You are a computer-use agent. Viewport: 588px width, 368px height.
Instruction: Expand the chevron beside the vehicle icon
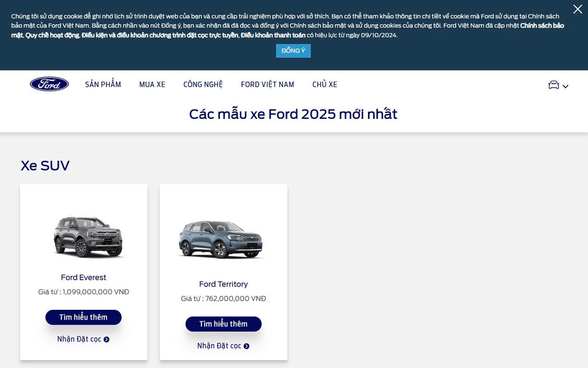pyautogui.click(x=565, y=86)
